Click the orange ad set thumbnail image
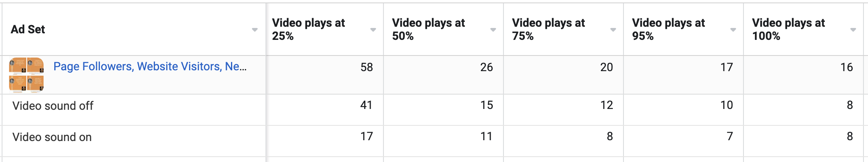 click(x=26, y=75)
